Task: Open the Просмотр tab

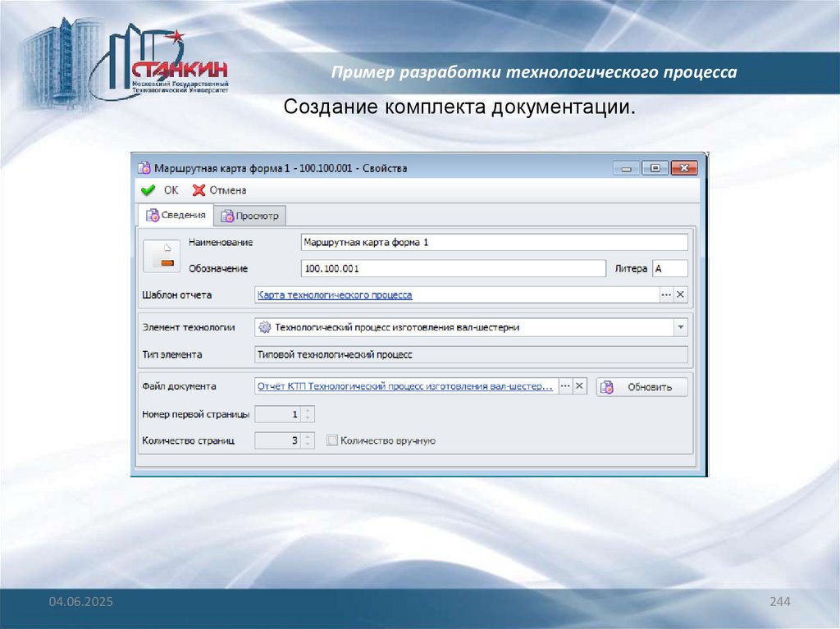Action: click(249, 216)
